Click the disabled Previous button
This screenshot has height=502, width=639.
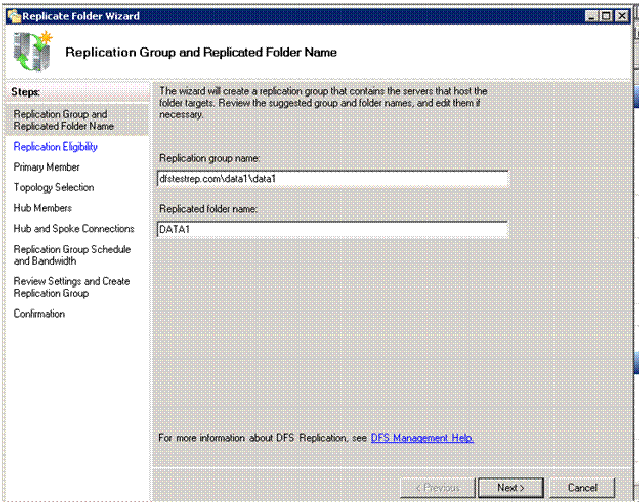pyautogui.click(x=438, y=488)
